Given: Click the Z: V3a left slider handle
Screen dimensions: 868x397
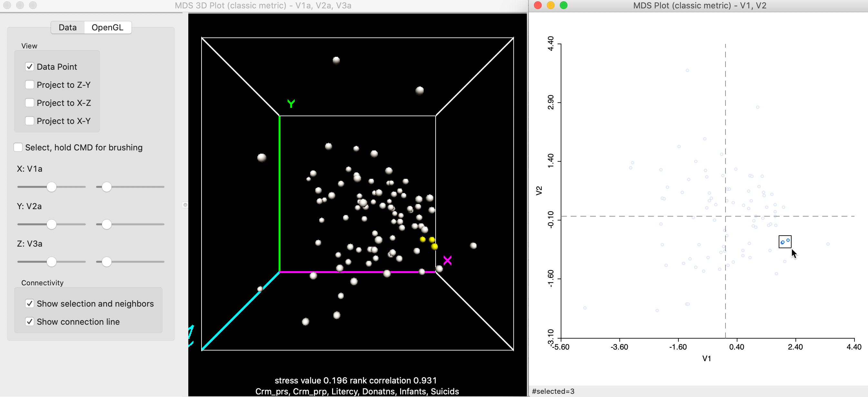Looking at the screenshot, I should [51, 262].
